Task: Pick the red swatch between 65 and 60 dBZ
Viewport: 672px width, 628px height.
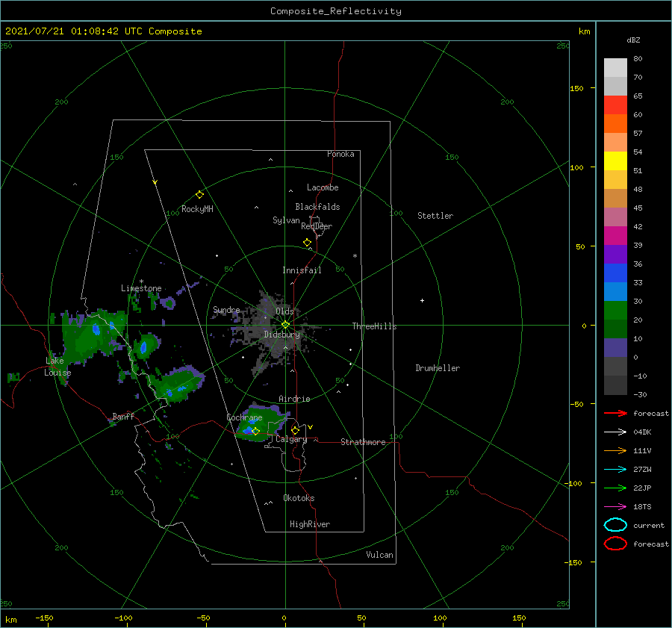Action: pos(615,105)
